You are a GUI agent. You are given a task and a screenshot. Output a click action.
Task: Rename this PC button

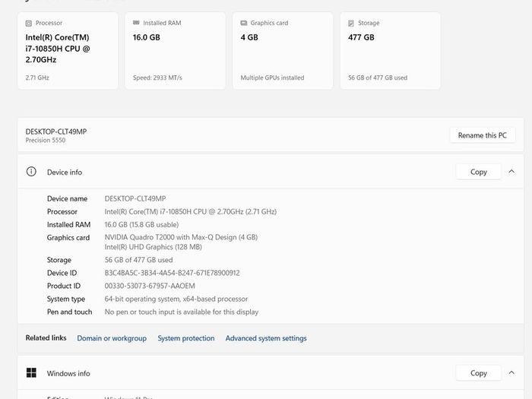pyautogui.click(x=482, y=135)
